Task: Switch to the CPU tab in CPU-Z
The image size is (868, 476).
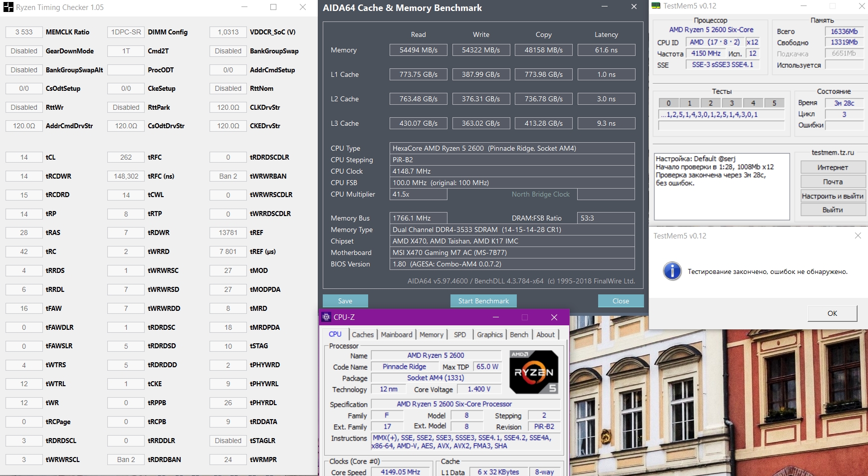Action: point(335,334)
